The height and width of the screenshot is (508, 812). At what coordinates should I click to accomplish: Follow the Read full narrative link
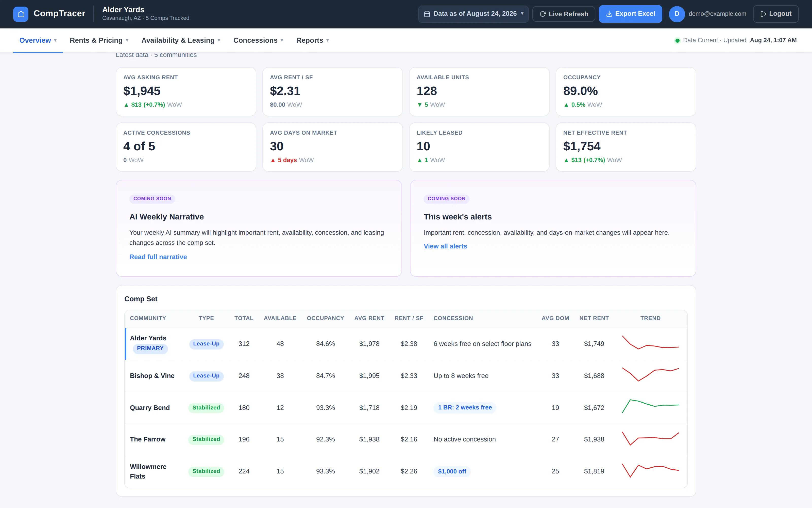coord(158,257)
